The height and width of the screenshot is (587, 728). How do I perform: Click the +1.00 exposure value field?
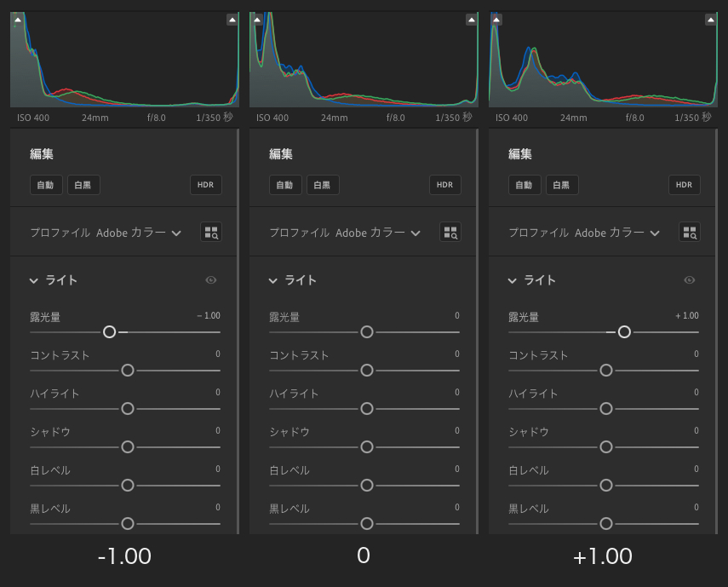[x=686, y=316]
